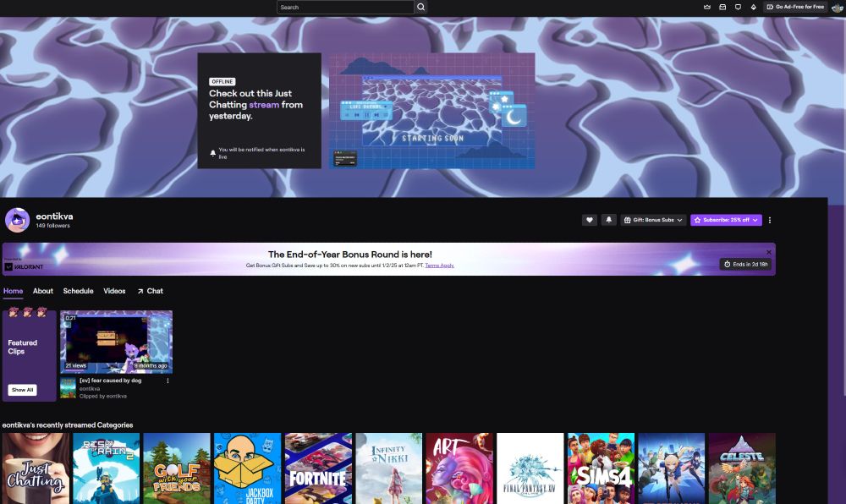Open the notifications inbox icon

[x=722, y=7]
